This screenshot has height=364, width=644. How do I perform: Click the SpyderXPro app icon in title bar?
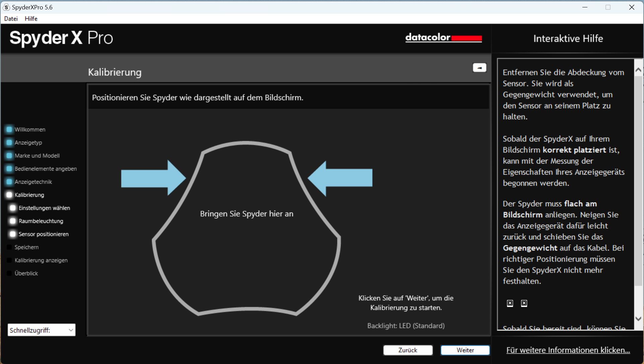[x=6, y=7]
